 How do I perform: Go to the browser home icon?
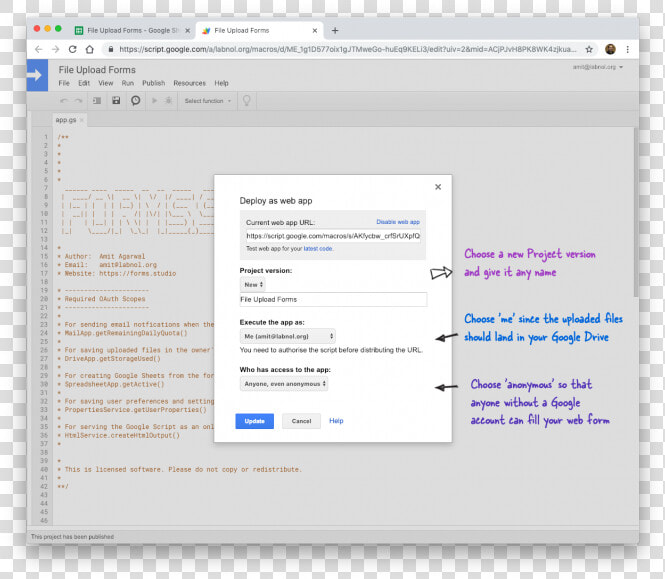(x=89, y=49)
